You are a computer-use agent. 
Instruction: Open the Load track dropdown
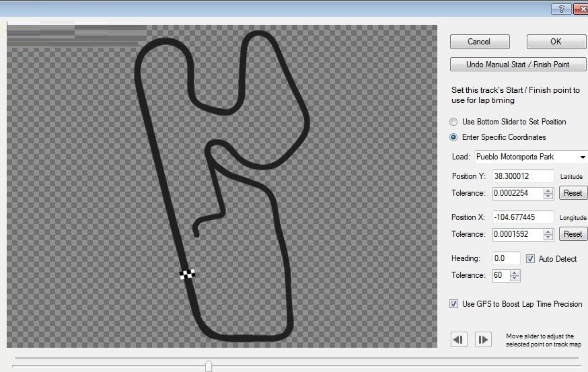tap(582, 157)
